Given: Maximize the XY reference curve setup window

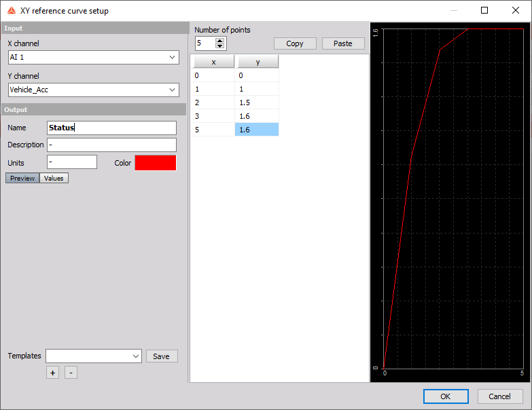Looking at the screenshot, I should point(484,10).
